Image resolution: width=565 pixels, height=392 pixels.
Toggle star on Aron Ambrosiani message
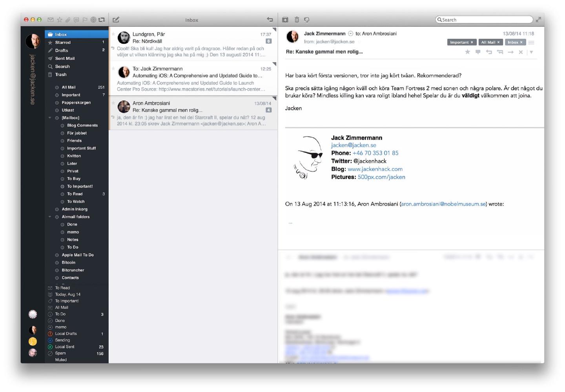113,103
